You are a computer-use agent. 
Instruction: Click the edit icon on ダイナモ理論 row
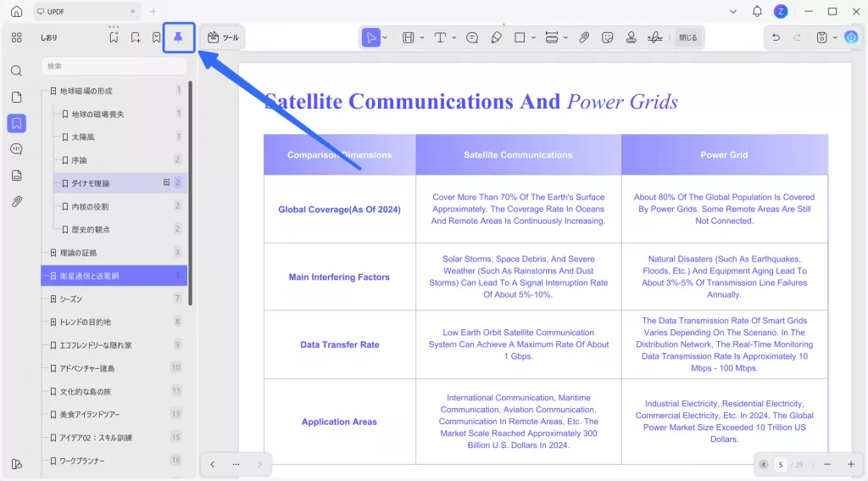point(167,182)
